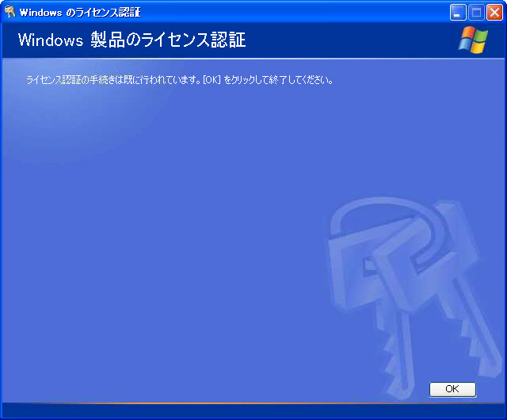Close the license activation window
Viewport: 507px width, 420px height.
(494, 13)
